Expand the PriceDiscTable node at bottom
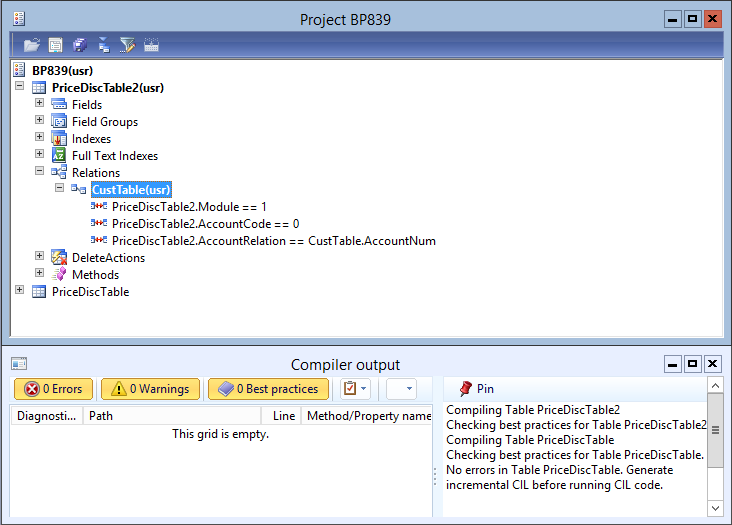Image resolution: width=732 pixels, height=525 pixels. [20, 291]
